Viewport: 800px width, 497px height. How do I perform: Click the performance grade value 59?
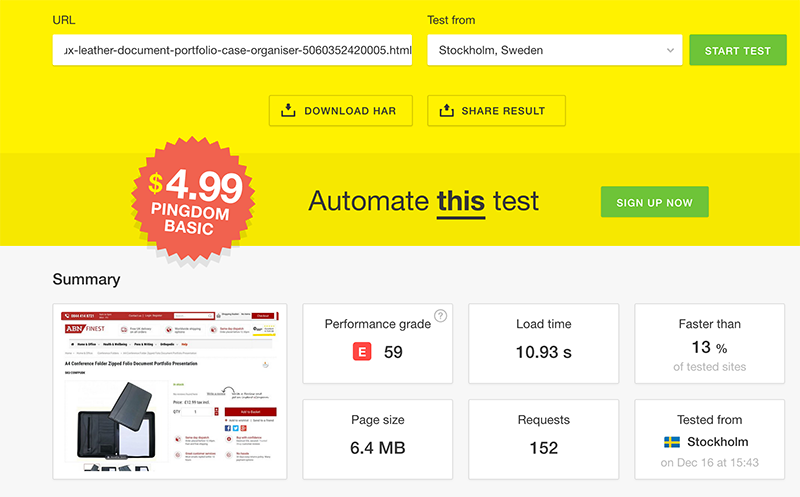click(393, 352)
